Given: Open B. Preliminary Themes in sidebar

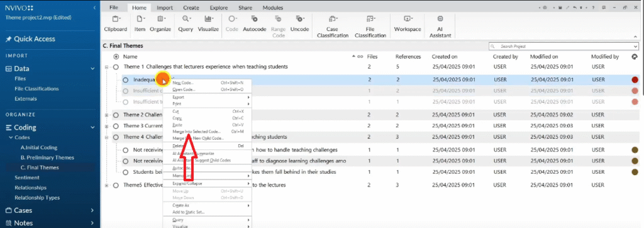Looking at the screenshot, I should click(x=47, y=157).
